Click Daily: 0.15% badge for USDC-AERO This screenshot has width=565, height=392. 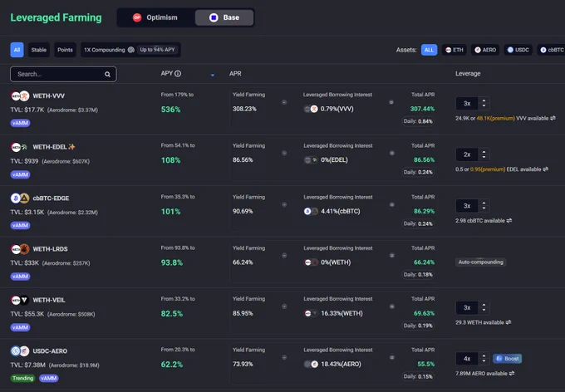[x=418, y=376]
